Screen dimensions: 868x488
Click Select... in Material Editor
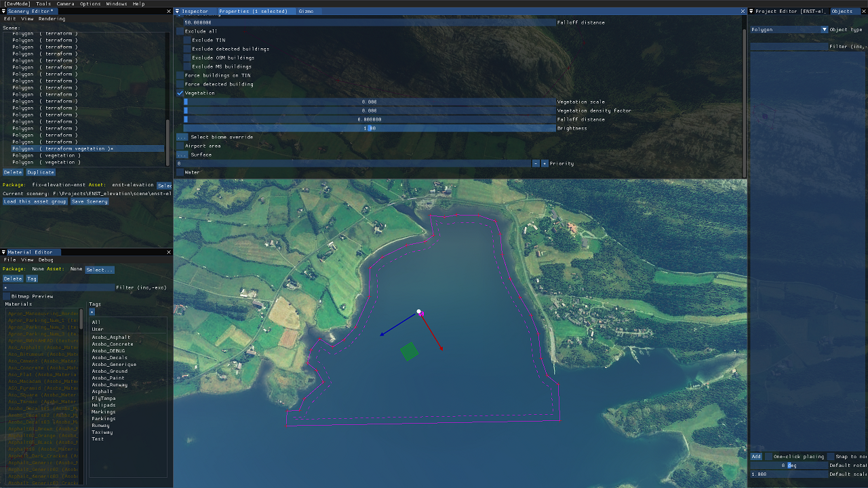[x=100, y=269]
